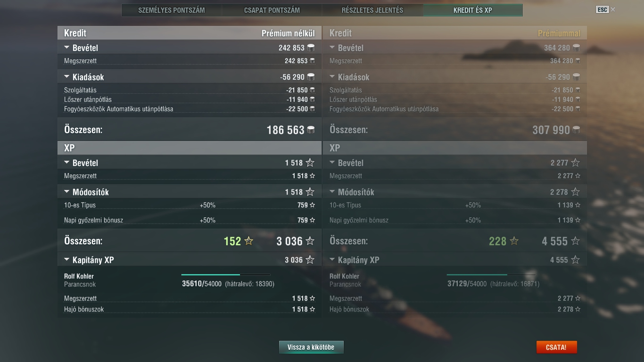Collapse the Kapitány XP section
644x362 pixels.
pyautogui.click(x=66, y=260)
